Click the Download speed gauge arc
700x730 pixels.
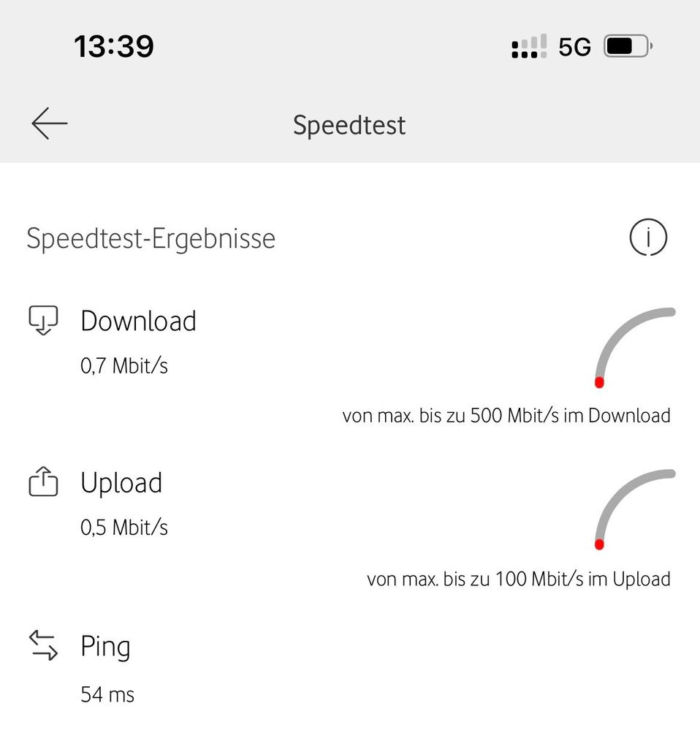pyautogui.click(x=621, y=332)
